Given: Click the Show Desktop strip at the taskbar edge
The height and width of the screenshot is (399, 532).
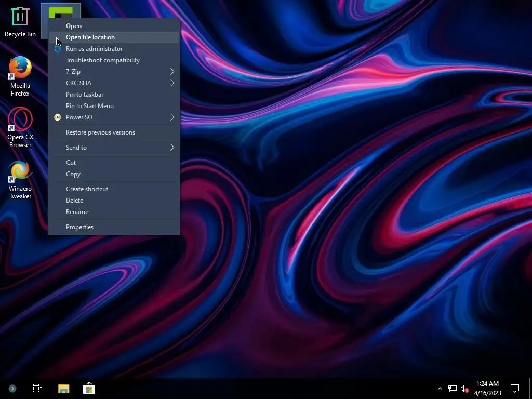Looking at the screenshot, I should coord(530,389).
